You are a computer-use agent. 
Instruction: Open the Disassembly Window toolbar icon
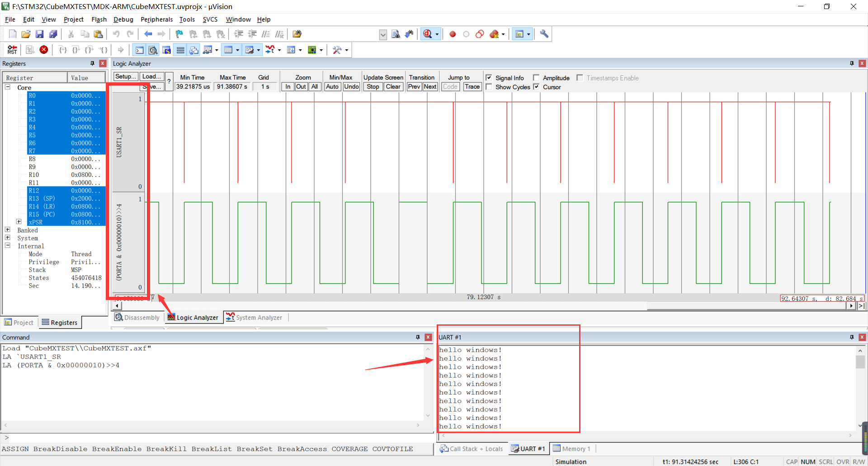pyautogui.click(x=153, y=50)
